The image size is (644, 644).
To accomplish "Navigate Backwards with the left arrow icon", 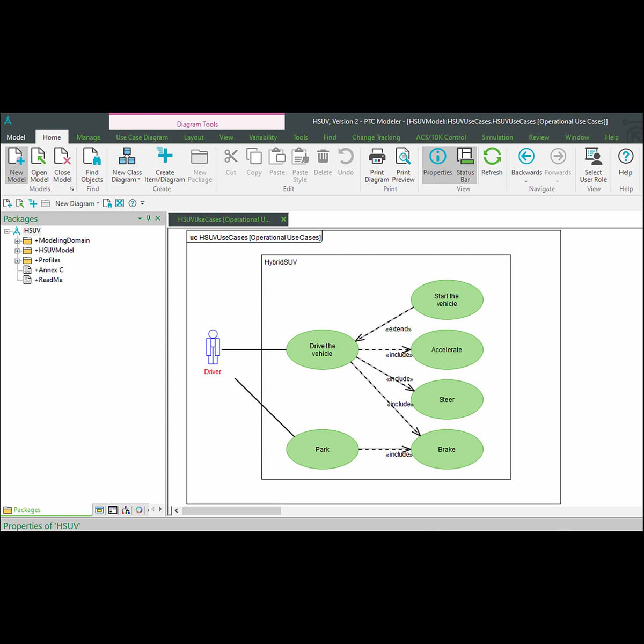I will click(x=526, y=156).
